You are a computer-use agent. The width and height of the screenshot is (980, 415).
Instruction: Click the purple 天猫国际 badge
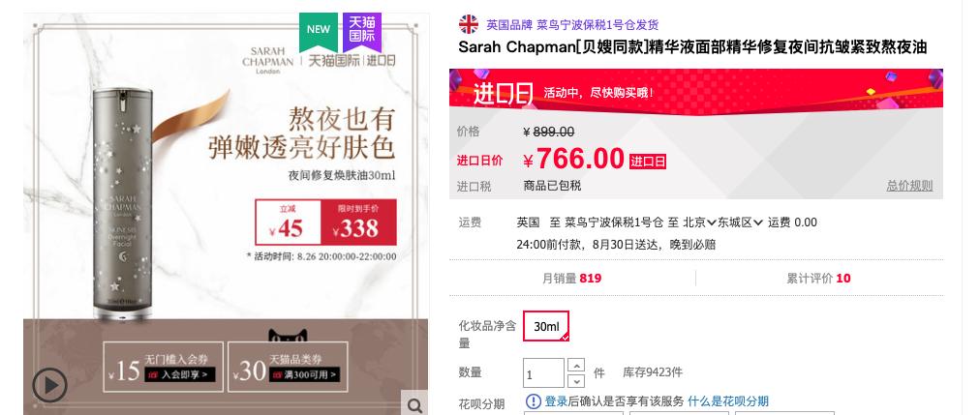pyautogui.click(x=361, y=32)
